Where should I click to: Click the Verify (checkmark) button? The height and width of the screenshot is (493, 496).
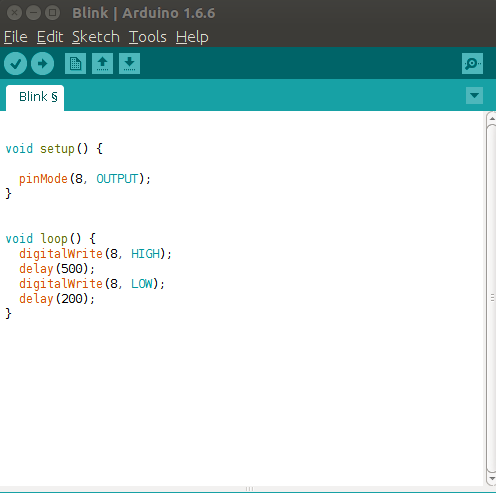(x=16, y=63)
